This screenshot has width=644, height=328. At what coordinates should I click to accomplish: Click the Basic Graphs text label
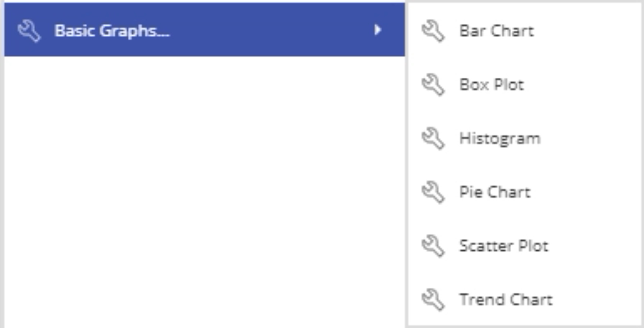click(112, 31)
